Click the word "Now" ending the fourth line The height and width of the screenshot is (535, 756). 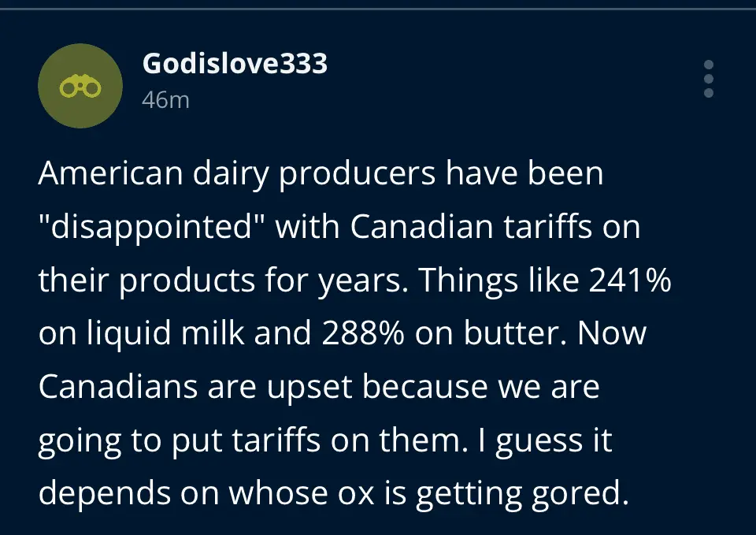pos(612,334)
